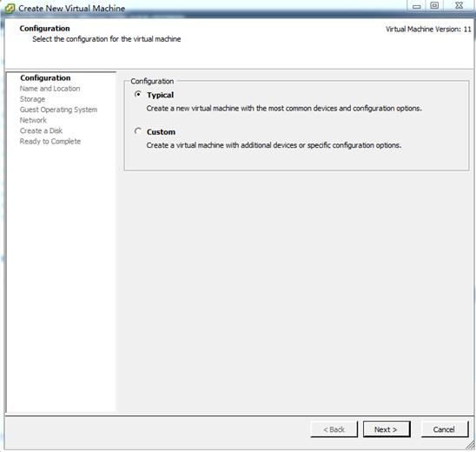
Task: Minimize the Create New Virtual Machine window
Action: [x=417, y=6]
